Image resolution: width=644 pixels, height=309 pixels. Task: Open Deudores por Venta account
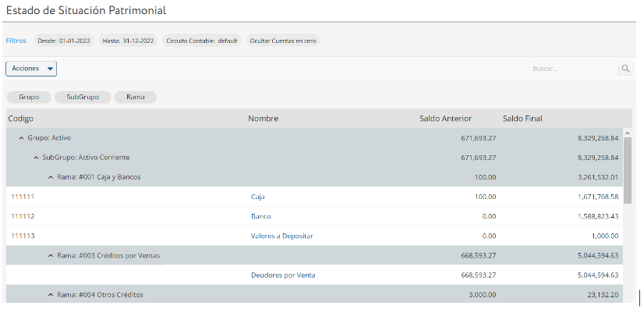283,275
